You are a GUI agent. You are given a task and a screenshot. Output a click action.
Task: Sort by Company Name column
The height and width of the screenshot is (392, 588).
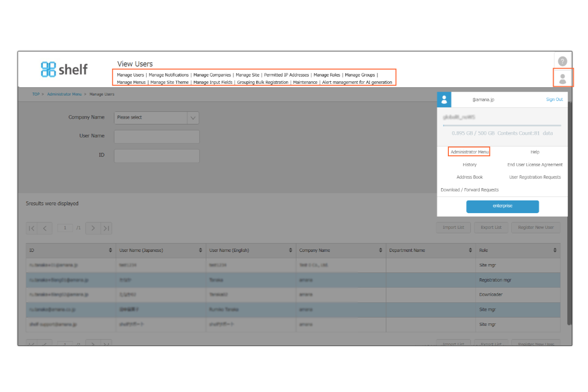[x=381, y=250]
